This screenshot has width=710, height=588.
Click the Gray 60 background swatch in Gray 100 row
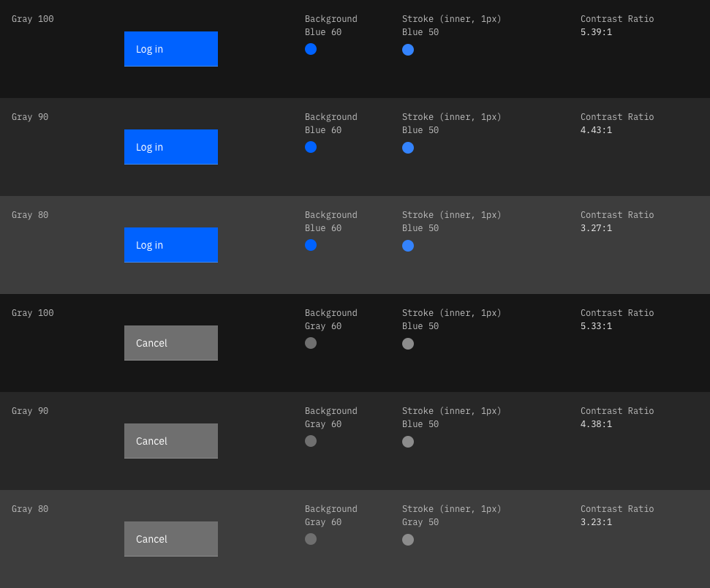311,343
